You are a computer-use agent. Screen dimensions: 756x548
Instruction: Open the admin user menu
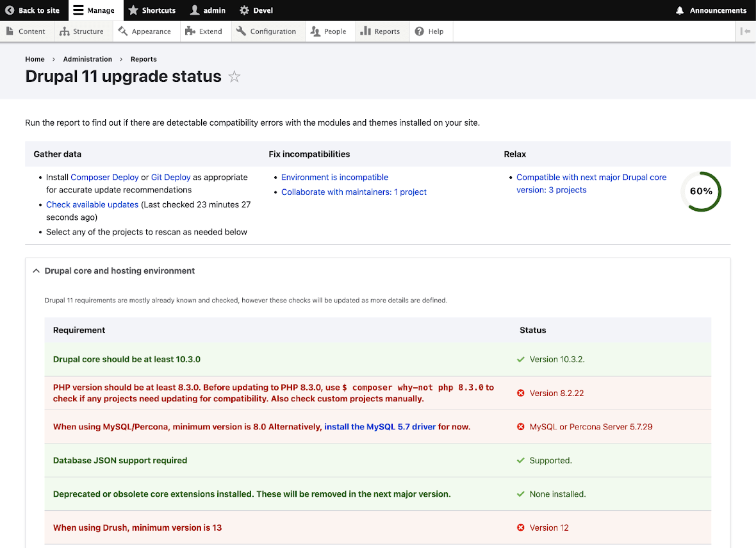click(208, 10)
